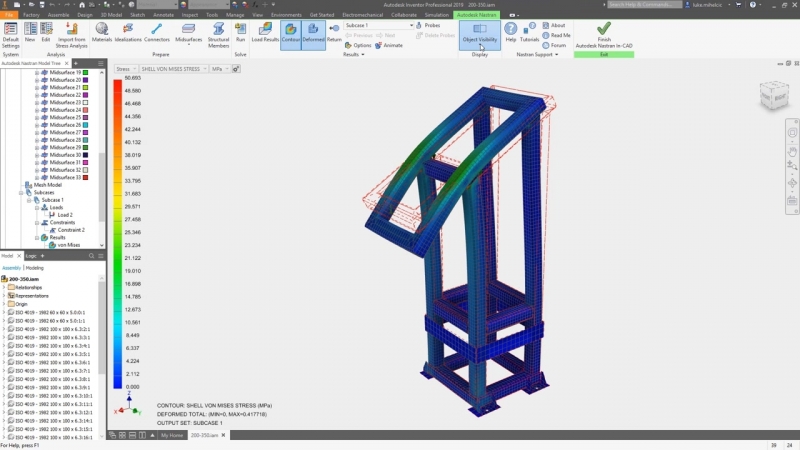The width and height of the screenshot is (800, 450).
Task: Expand the Relationships folder
Action: [x=4, y=287]
